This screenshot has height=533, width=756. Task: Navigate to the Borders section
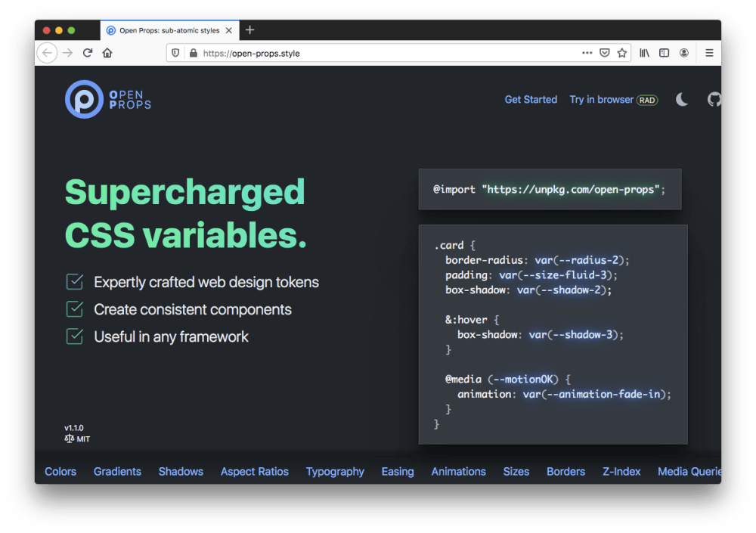[566, 471]
